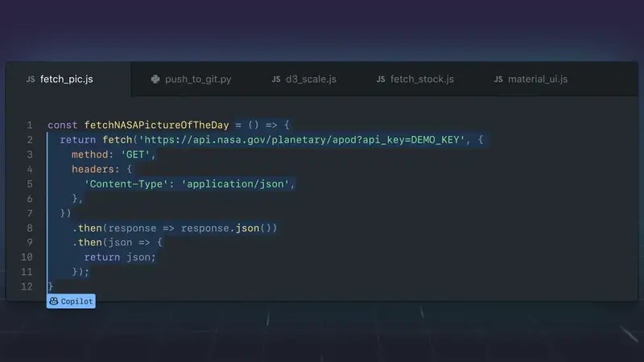Click the Copilot logo icon below the code
The width and height of the screenshot is (644, 362).
(54, 302)
